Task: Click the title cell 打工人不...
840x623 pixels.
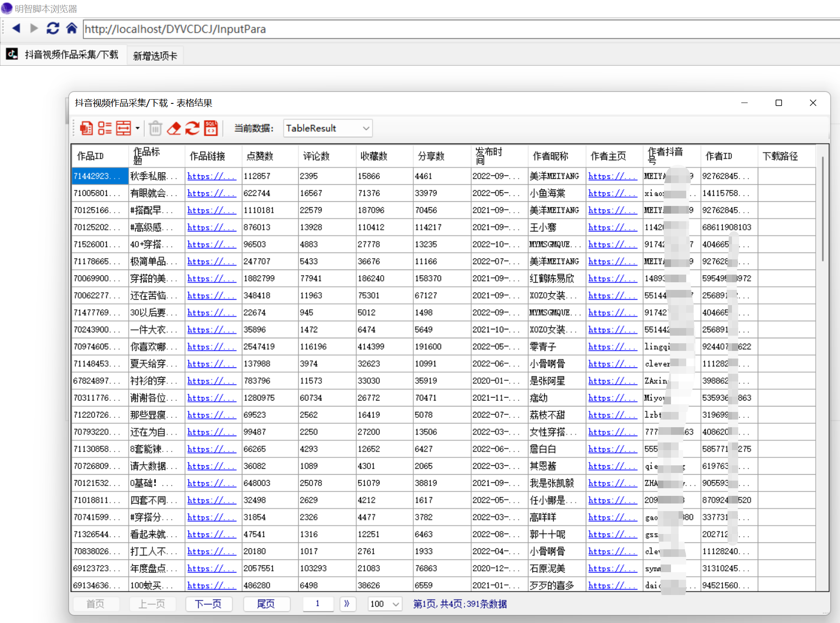Action: click(157, 551)
